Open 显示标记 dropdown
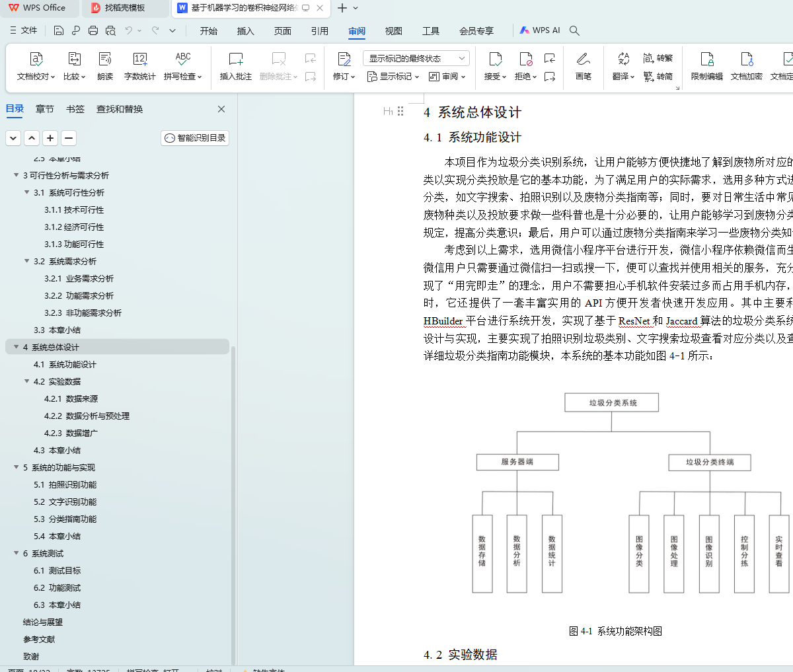 (x=393, y=77)
